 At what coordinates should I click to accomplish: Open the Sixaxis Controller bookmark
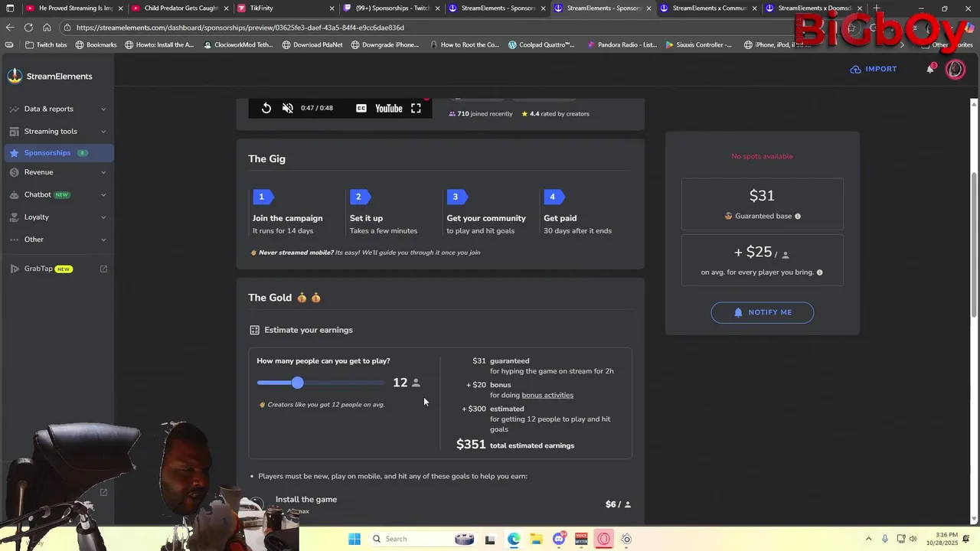(698, 44)
